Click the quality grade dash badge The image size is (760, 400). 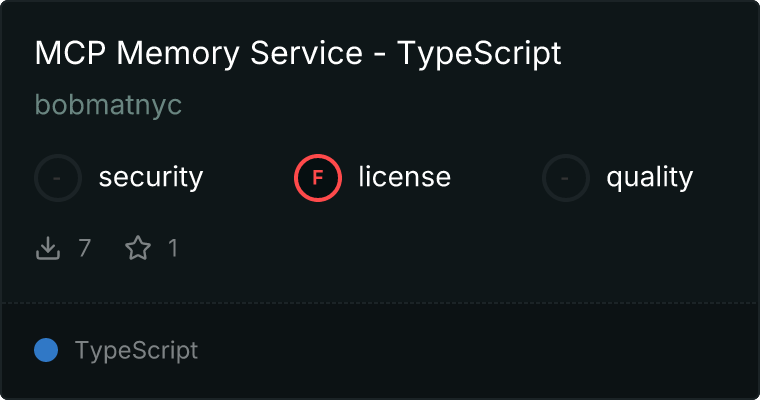(566, 178)
